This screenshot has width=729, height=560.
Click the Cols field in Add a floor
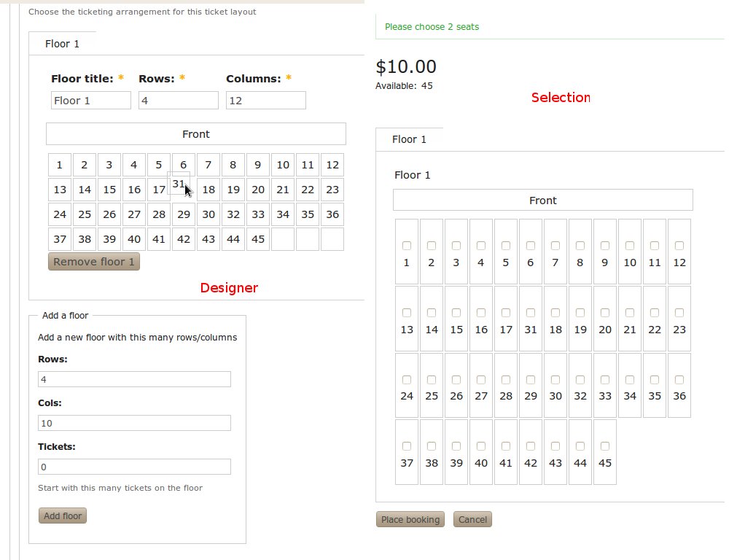(x=134, y=423)
